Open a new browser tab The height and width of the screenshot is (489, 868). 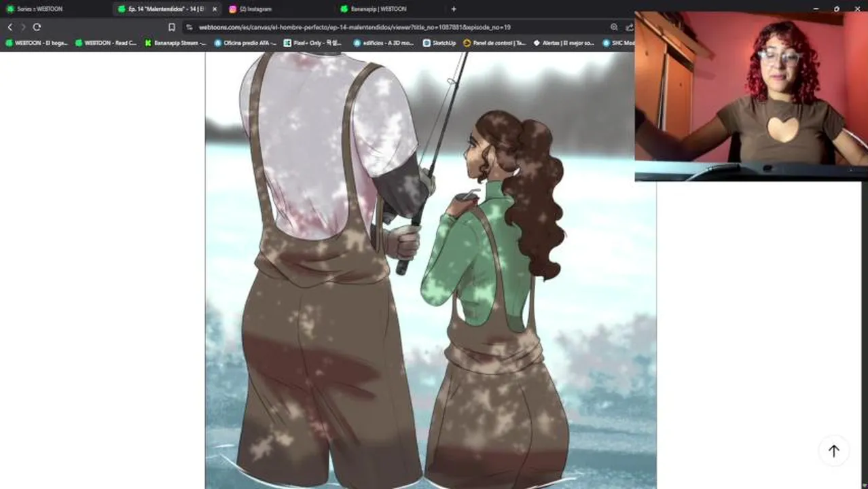pyautogui.click(x=454, y=9)
